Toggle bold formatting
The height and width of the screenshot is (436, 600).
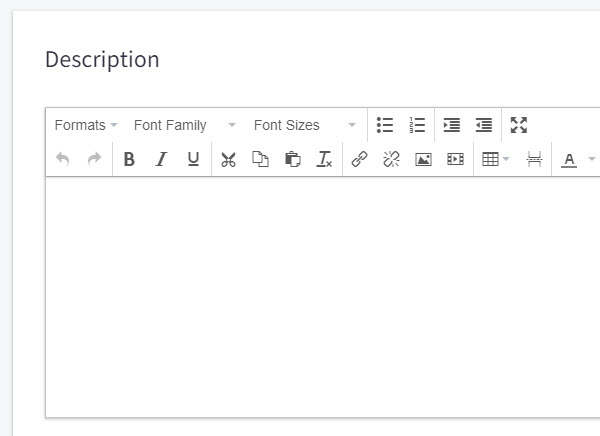tap(129, 159)
